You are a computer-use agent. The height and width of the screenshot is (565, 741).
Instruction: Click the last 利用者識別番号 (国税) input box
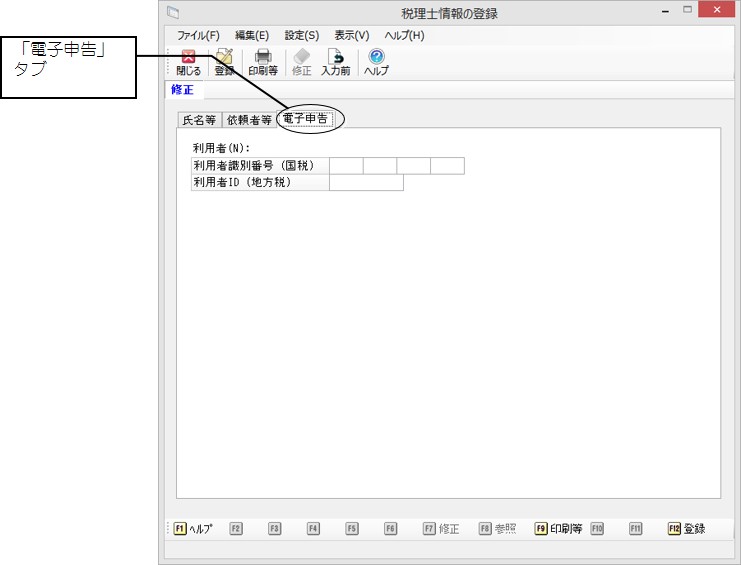coord(447,166)
